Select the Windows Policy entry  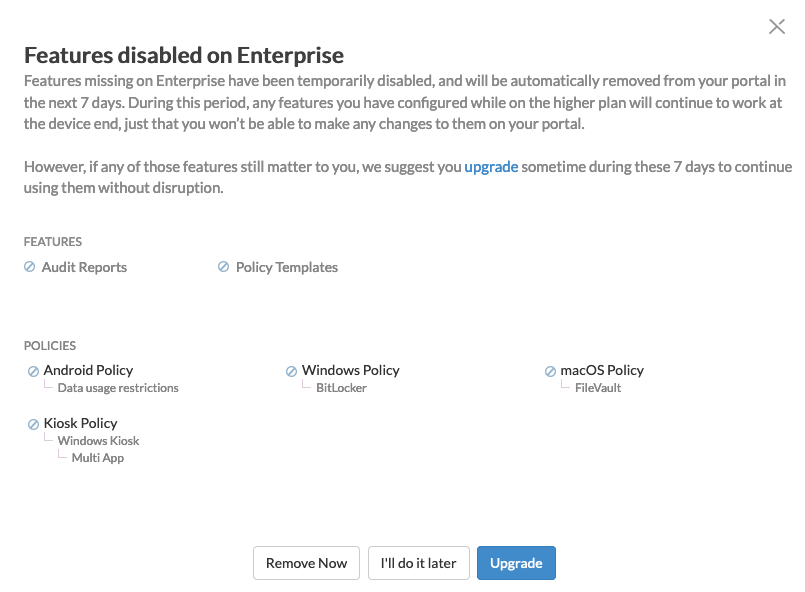click(351, 370)
